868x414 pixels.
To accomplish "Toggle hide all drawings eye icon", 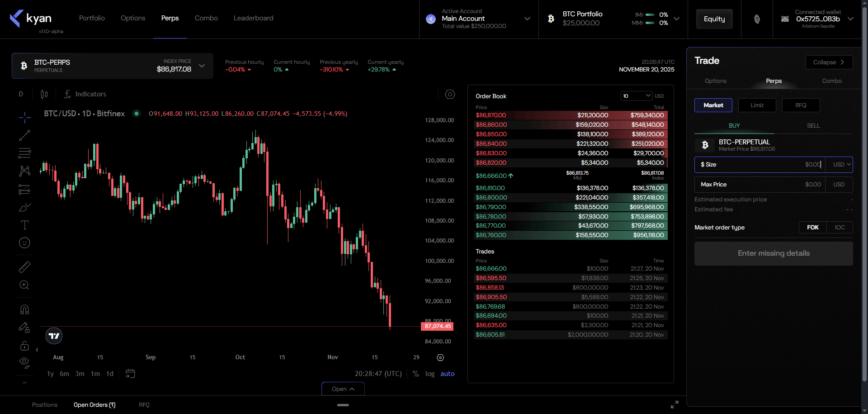I will [x=25, y=363].
